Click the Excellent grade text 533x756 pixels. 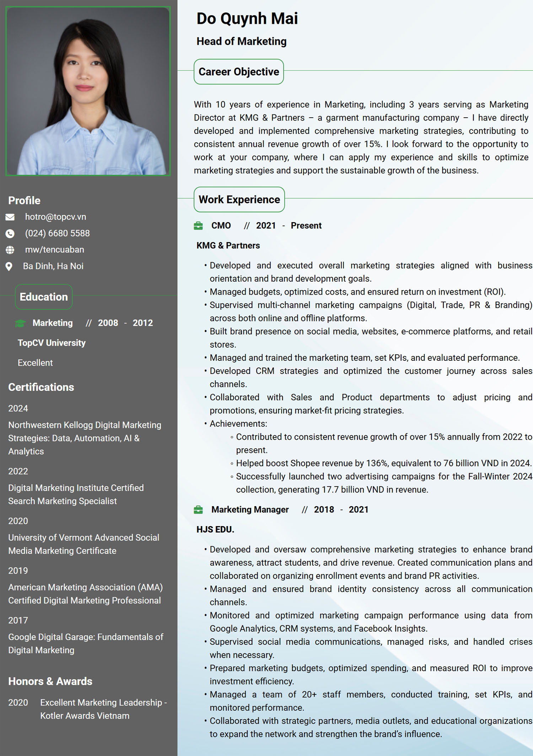(35, 363)
